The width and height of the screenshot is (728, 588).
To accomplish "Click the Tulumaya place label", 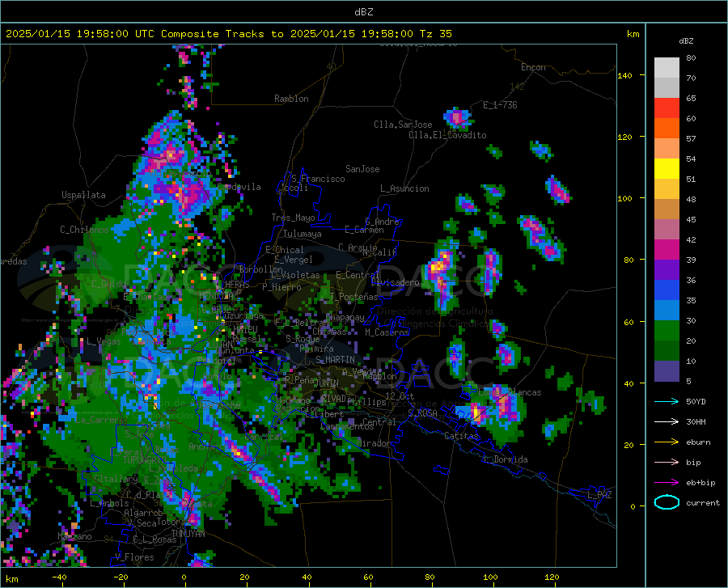I will [302, 234].
